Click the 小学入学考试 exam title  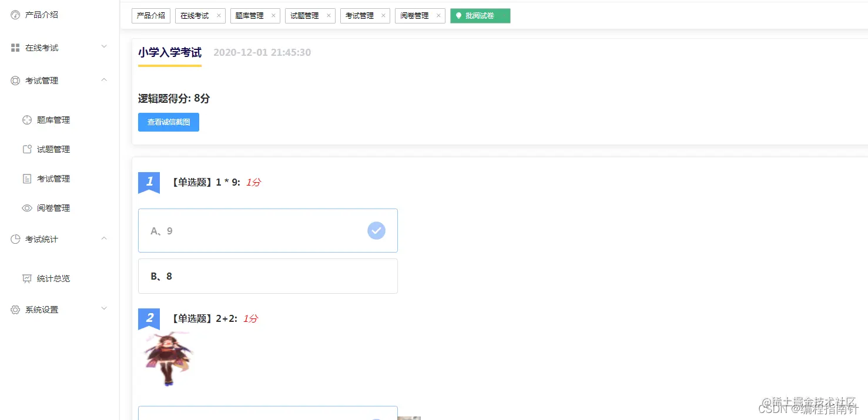(170, 52)
